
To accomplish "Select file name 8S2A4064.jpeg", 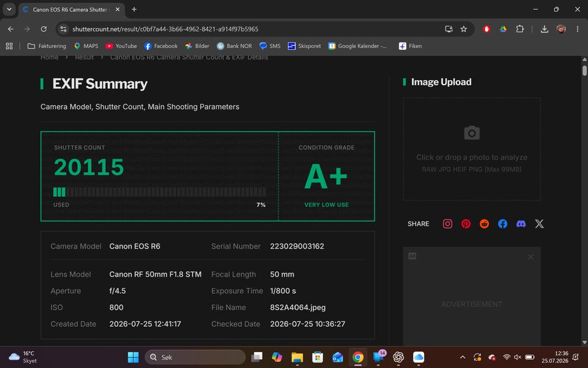I will pyautogui.click(x=298, y=307).
